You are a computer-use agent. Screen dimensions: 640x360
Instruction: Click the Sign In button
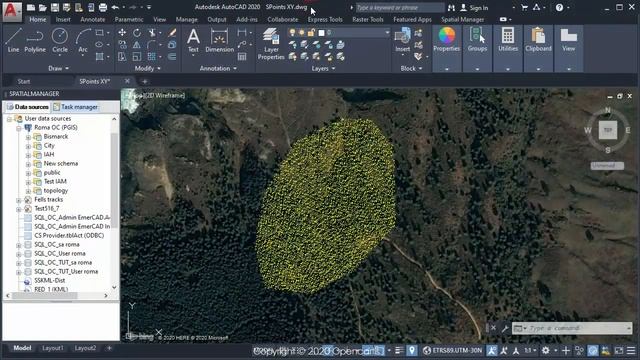[x=474, y=7]
